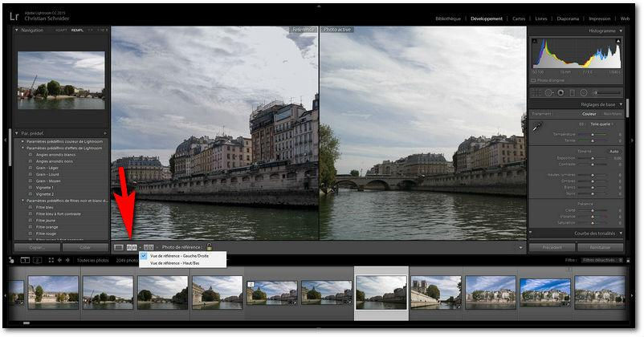Viewport: 644px width, 337px height.
Task: Expand 'Paramètres prédéfinis couleur de Lightroom' folder
Action: point(23,141)
